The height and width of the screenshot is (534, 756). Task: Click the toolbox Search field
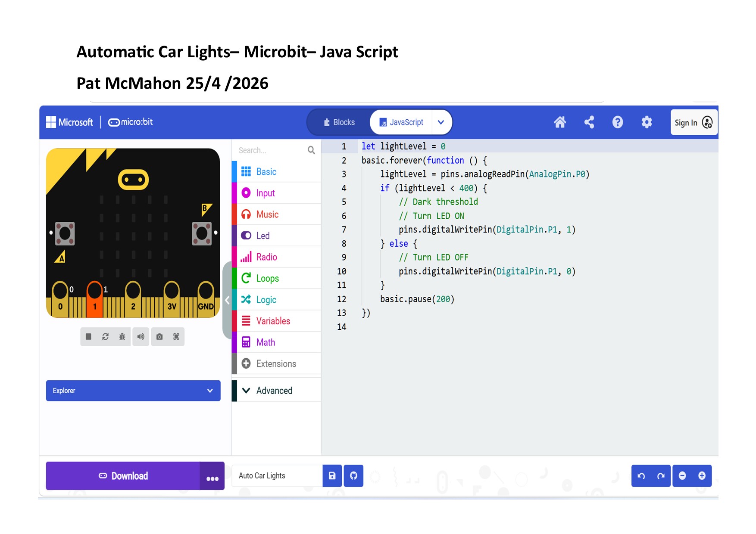click(x=271, y=150)
